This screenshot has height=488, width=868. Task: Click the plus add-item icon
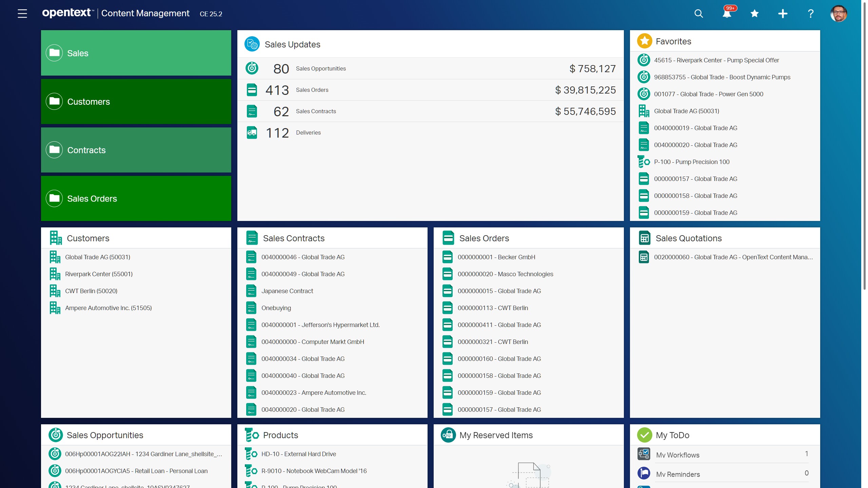tap(783, 14)
